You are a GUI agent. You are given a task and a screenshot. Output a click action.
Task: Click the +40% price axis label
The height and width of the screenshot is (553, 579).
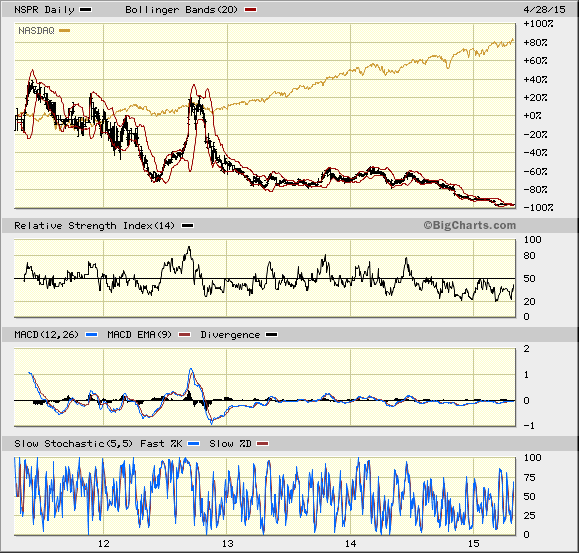tap(535, 79)
